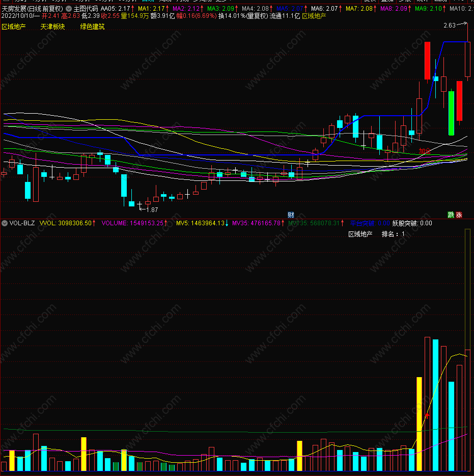Click the VOLUME: 1549153.25 value
The image size is (474, 476).
click(x=132, y=223)
